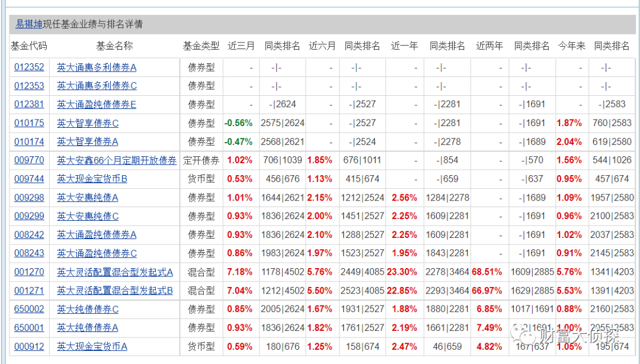
Task: Open 英大通惠多利债券A fund page
Action: [97, 67]
